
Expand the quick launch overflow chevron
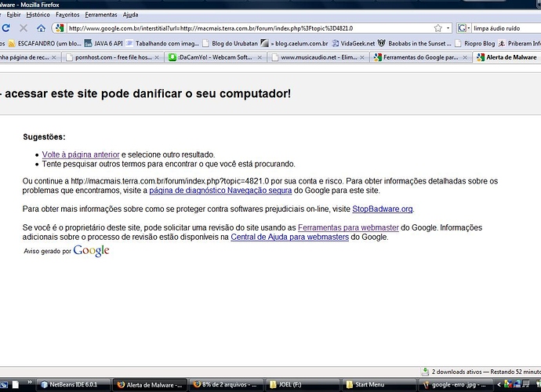point(30,382)
